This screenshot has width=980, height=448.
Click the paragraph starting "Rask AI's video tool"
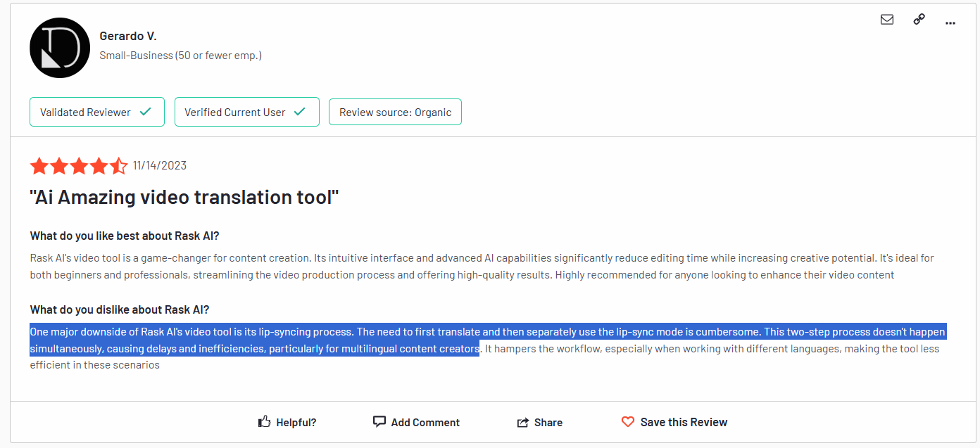click(422, 266)
